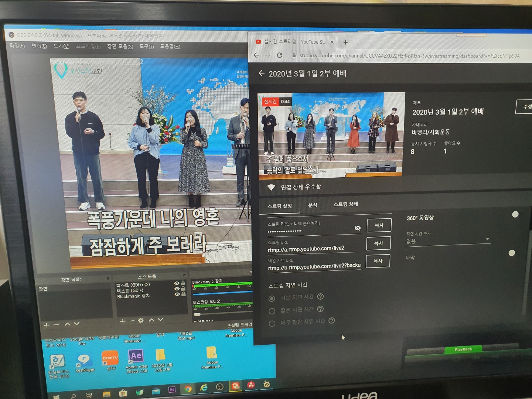Switch to the 스트림 설정 tab

point(280,206)
